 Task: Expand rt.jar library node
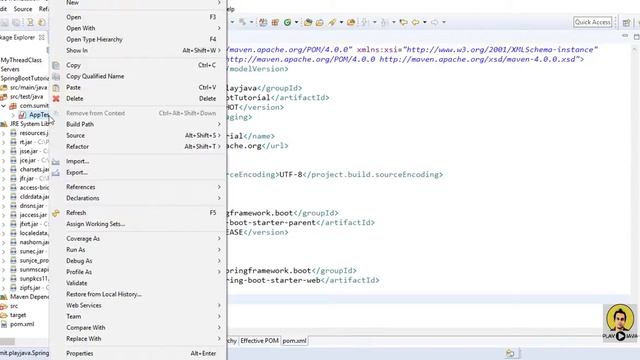pyautogui.click(x=4, y=142)
